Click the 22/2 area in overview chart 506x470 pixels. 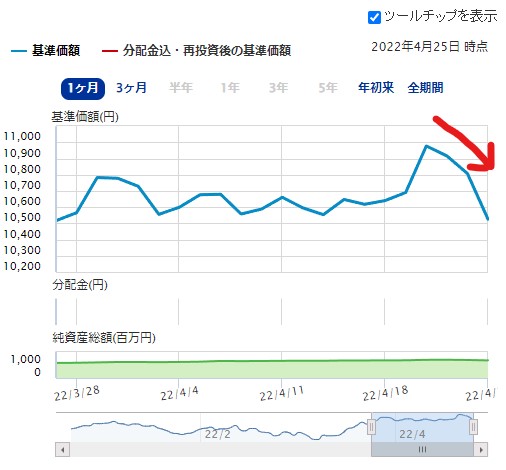point(217,434)
